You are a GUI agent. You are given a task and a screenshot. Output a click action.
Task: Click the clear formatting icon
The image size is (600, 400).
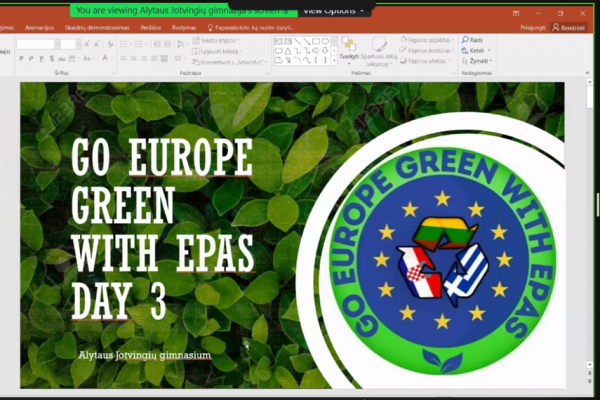110,44
